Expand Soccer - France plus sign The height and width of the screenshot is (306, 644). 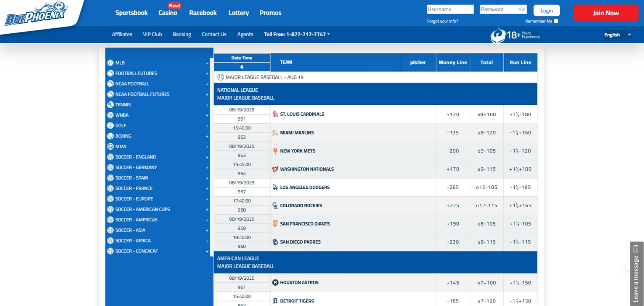[x=207, y=189]
